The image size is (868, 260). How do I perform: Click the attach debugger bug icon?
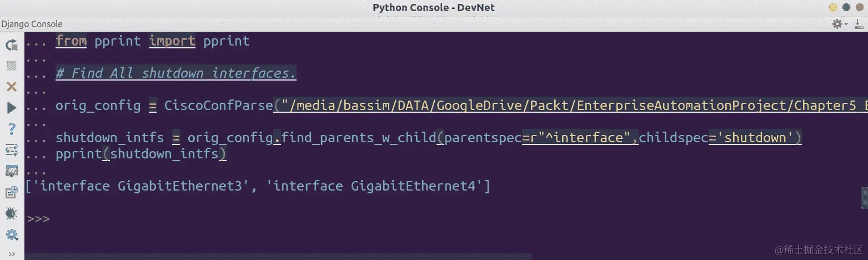pos(12,213)
